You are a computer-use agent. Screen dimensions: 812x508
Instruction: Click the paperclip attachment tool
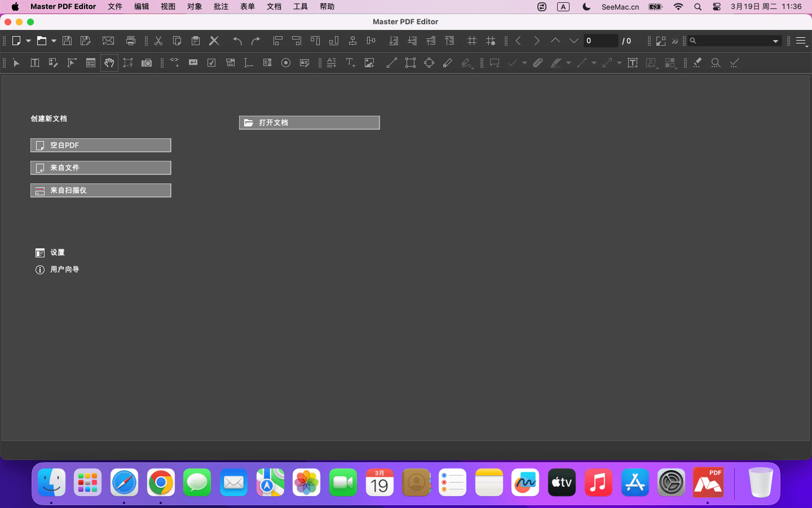538,63
